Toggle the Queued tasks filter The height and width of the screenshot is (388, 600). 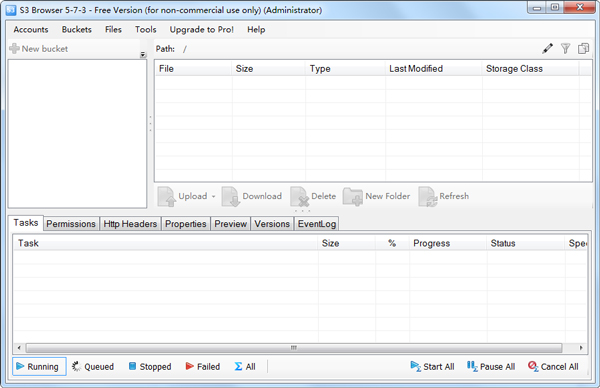click(93, 367)
